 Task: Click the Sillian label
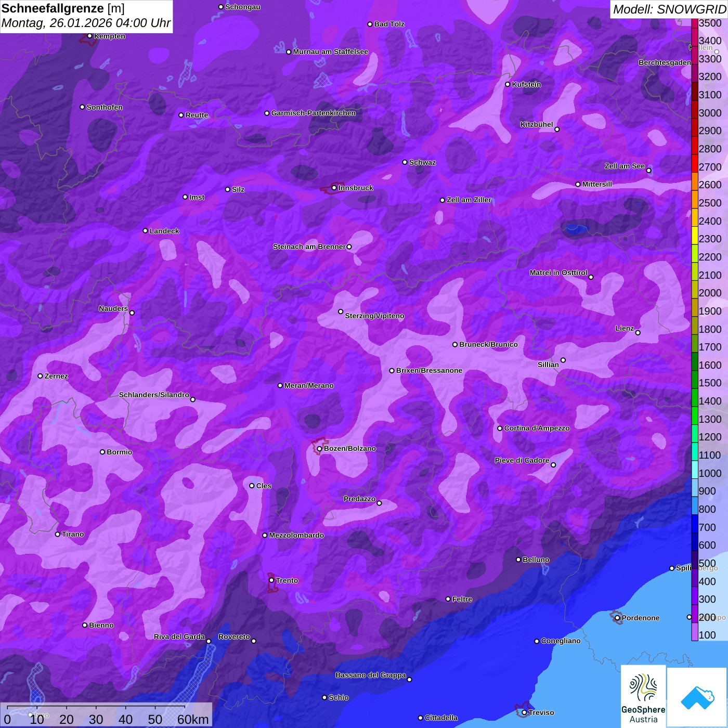pos(548,365)
